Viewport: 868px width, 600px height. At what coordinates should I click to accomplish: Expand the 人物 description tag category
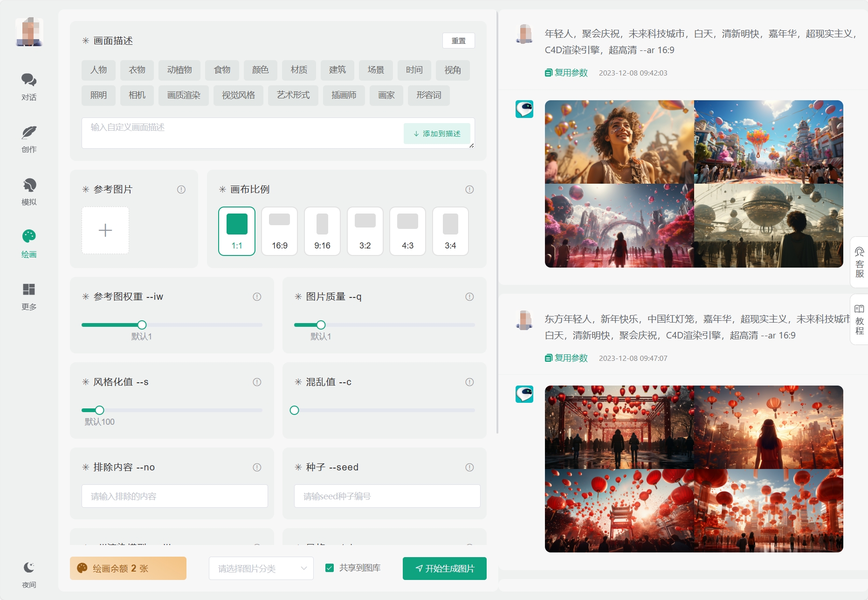tap(98, 70)
